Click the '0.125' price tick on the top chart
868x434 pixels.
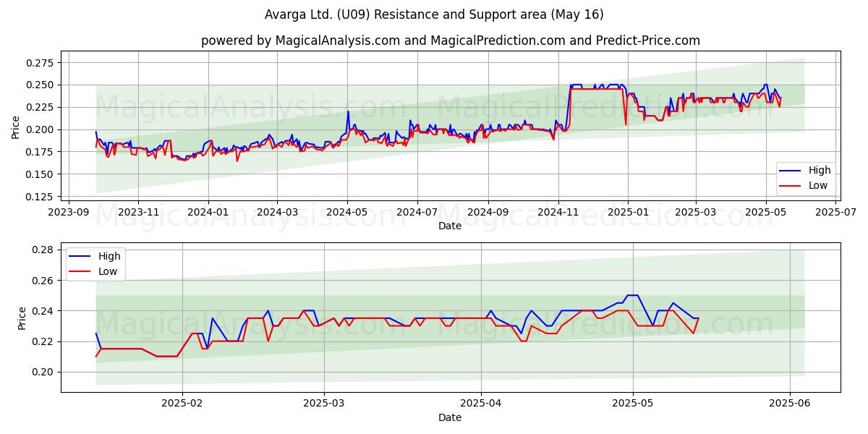click(41, 197)
